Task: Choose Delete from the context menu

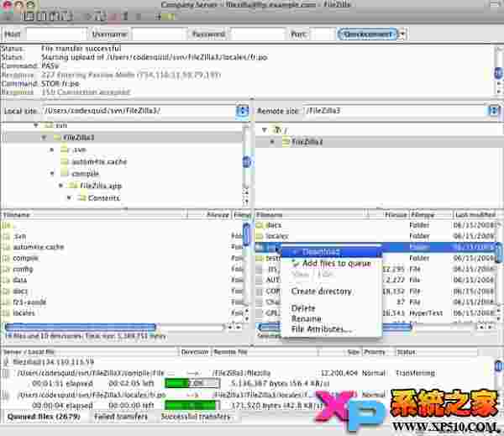Action: (332, 308)
